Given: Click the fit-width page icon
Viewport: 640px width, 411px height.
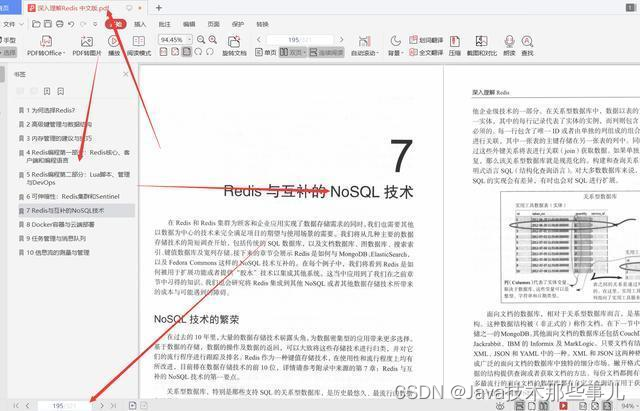Looking at the screenshot, I should [x=187, y=52].
